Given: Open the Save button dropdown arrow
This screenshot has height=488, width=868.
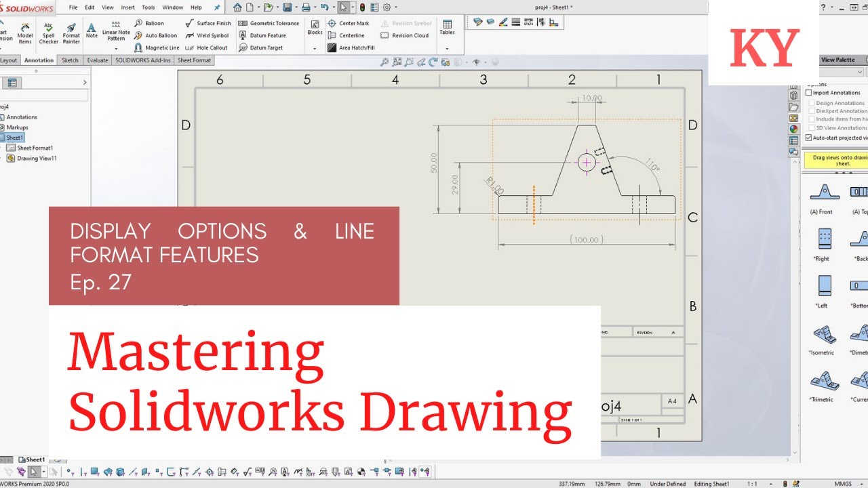Looking at the screenshot, I should [296, 7].
